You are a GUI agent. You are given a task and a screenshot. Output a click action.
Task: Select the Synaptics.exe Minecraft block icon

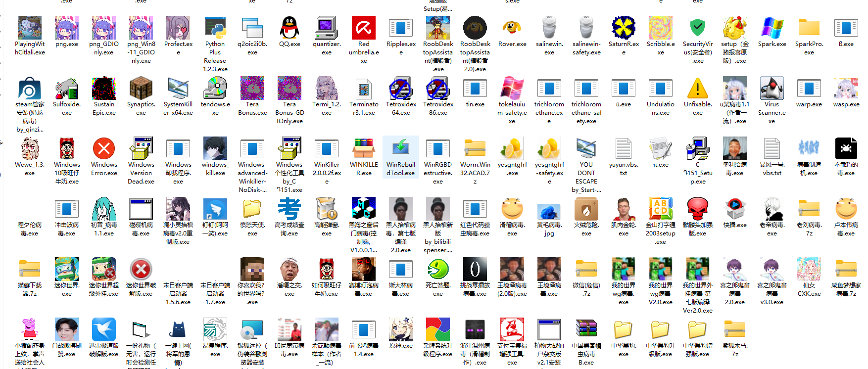coord(141,89)
